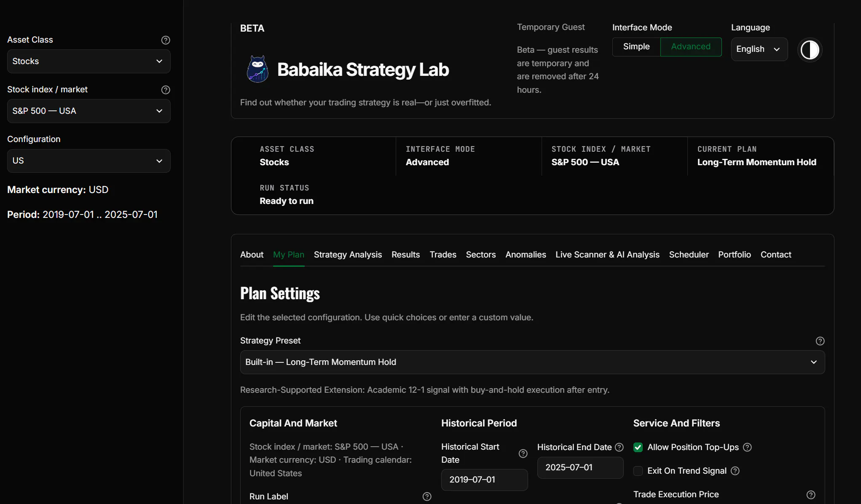View the Sectors tab
This screenshot has height=504, width=861.
coord(481,255)
